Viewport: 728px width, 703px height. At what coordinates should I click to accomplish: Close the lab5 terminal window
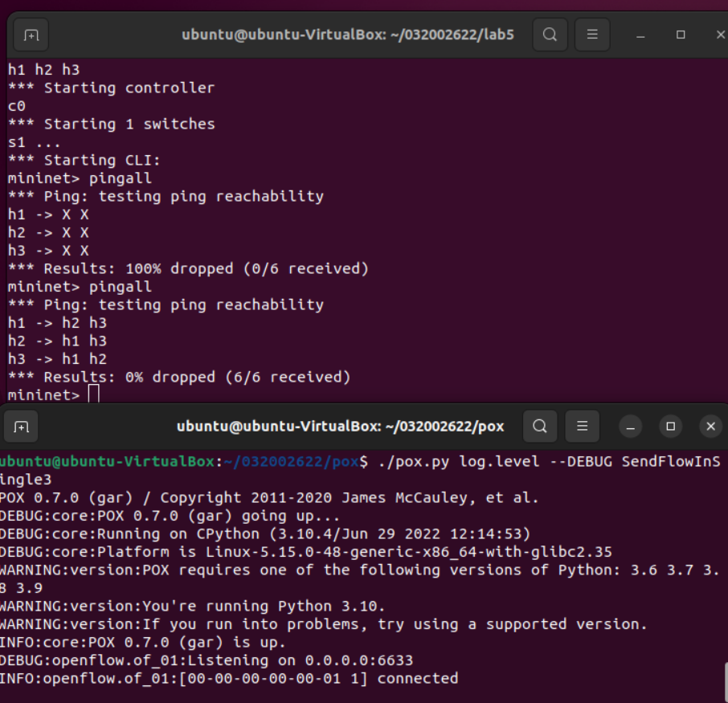click(720, 35)
